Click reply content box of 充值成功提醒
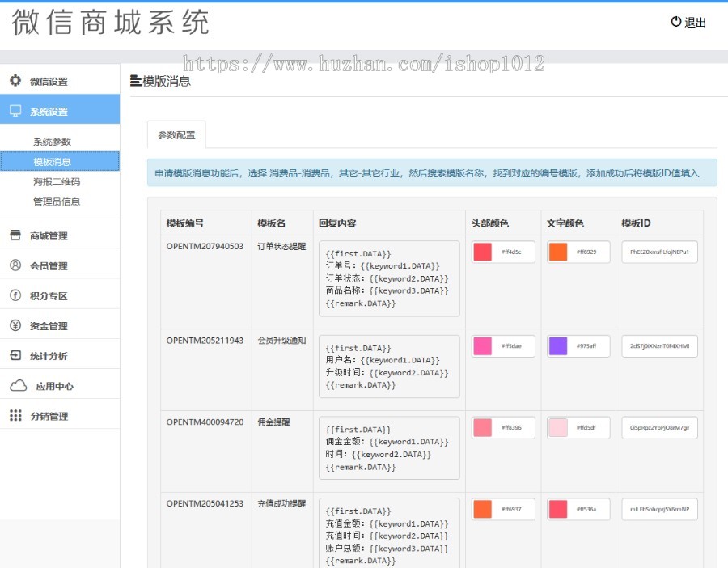Image resolution: width=728 pixels, height=568 pixels. pyautogui.click(x=389, y=533)
